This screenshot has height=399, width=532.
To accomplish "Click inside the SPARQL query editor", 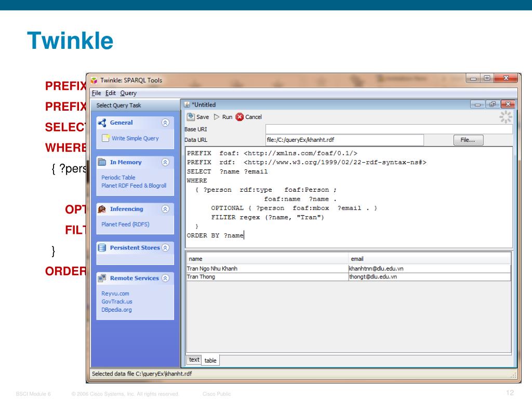I will pos(349,197).
